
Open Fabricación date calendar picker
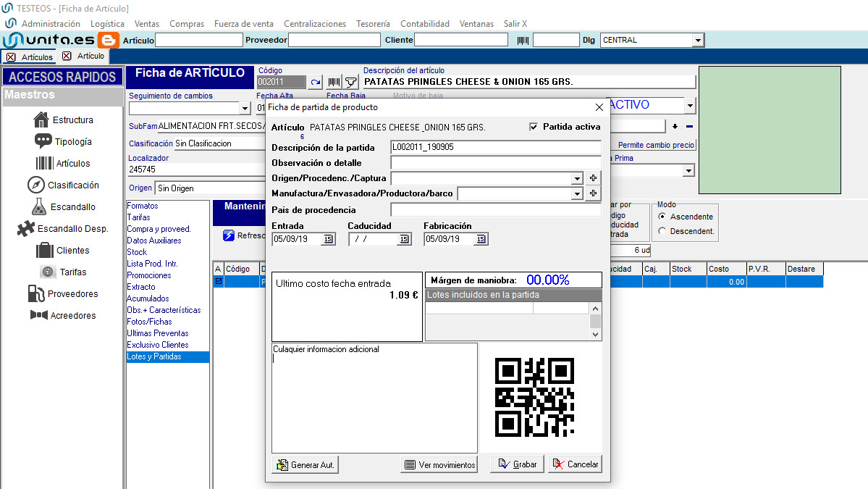click(x=481, y=239)
